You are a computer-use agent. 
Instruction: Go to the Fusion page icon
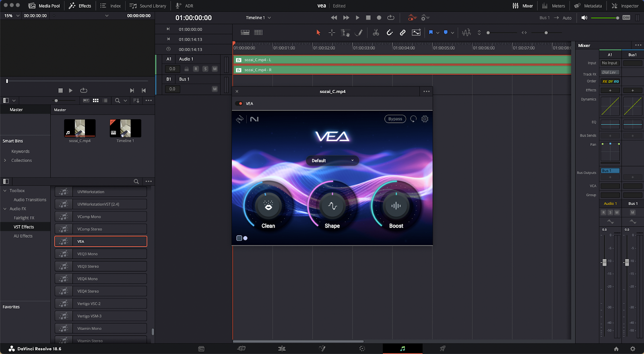point(322,348)
